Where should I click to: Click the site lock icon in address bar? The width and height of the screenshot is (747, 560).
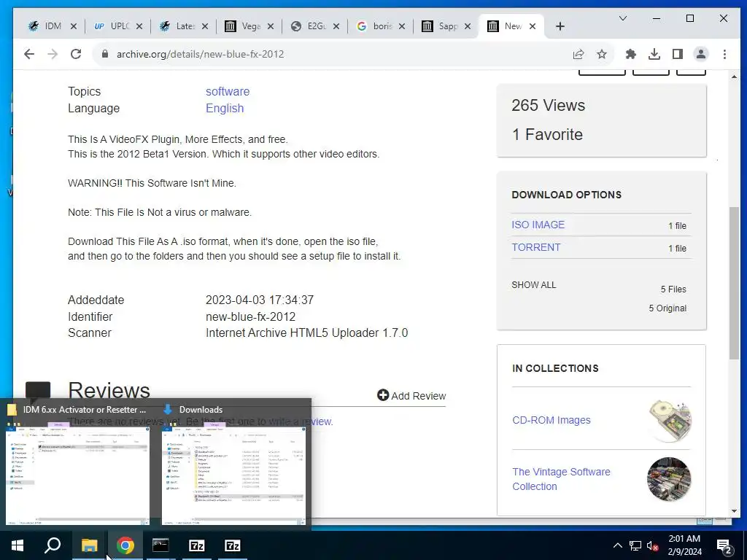(105, 54)
